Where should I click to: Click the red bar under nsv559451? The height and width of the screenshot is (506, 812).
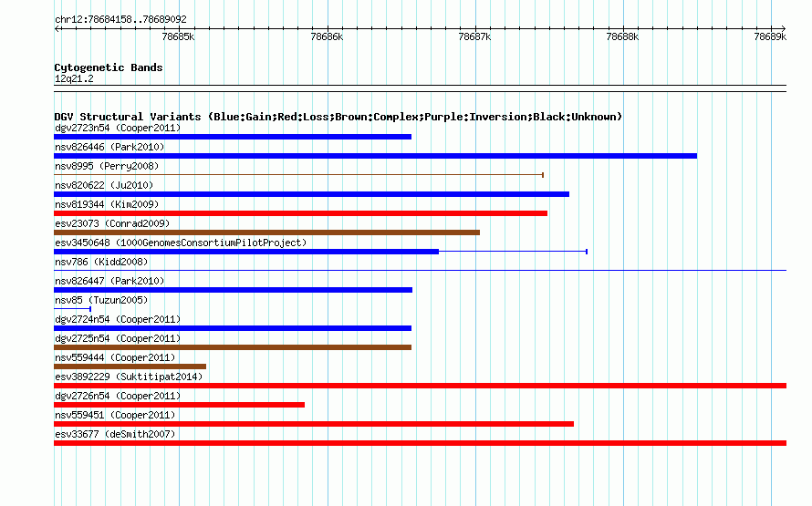(x=314, y=424)
